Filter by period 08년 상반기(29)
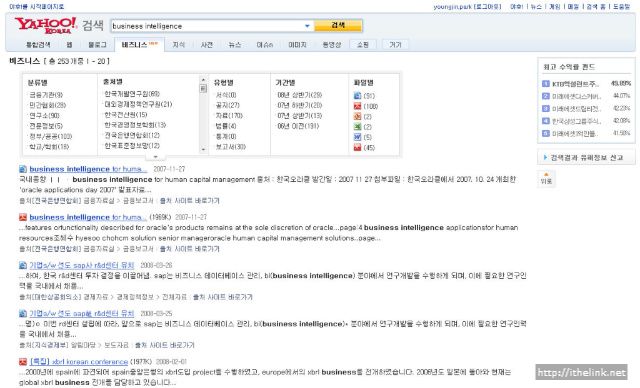The height and width of the screenshot is (388, 640). [x=300, y=95]
